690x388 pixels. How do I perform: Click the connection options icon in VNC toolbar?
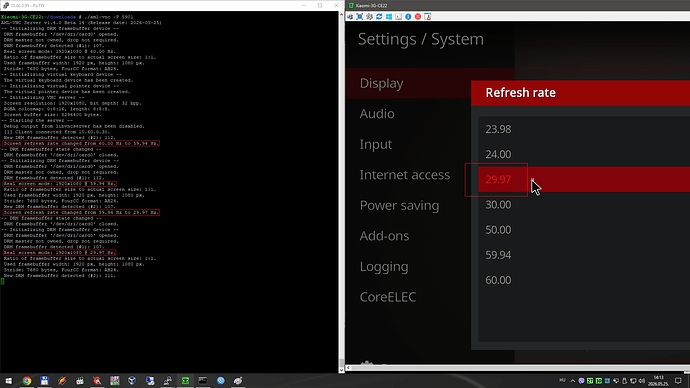click(x=350, y=17)
